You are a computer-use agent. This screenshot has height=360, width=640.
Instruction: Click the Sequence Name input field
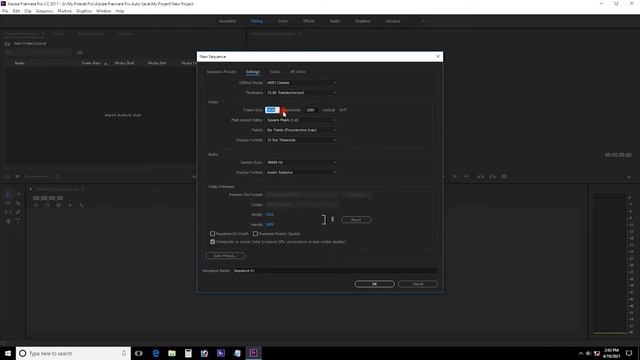(x=335, y=270)
